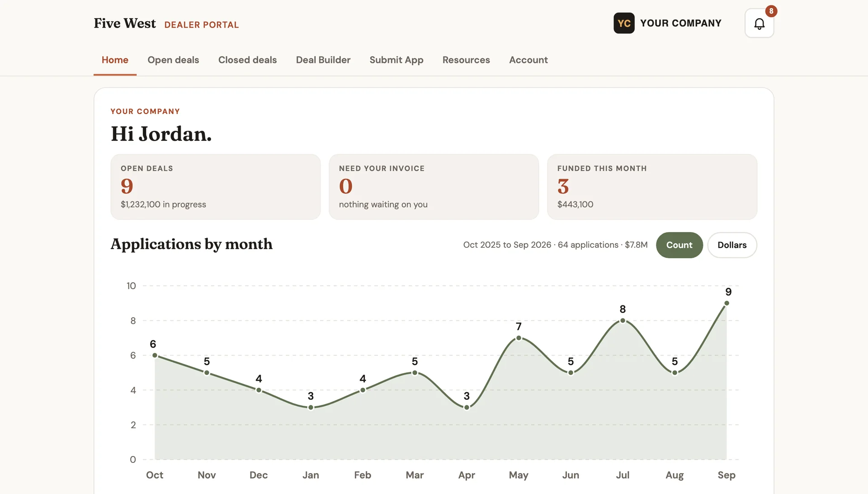Click "nothing waiting on you" text

point(383,204)
